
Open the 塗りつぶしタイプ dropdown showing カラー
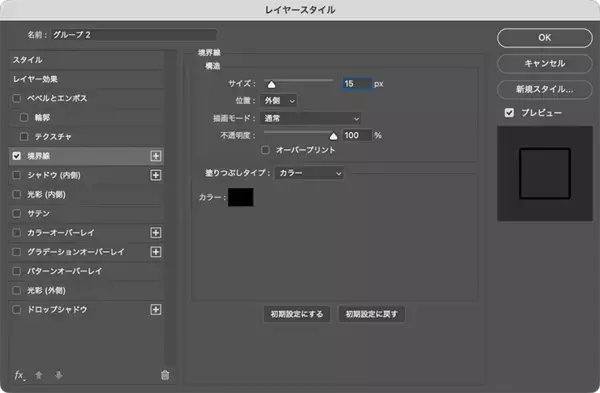(x=309, y=173)
